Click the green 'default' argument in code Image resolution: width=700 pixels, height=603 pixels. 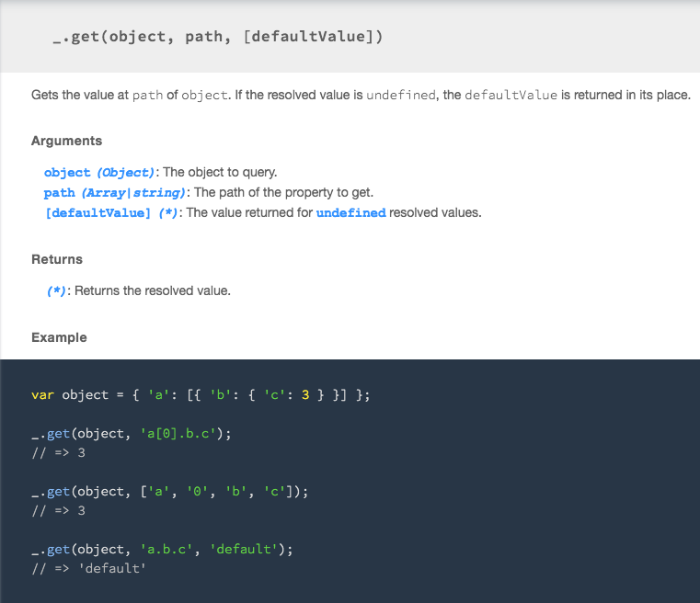(x=244, y=549)
